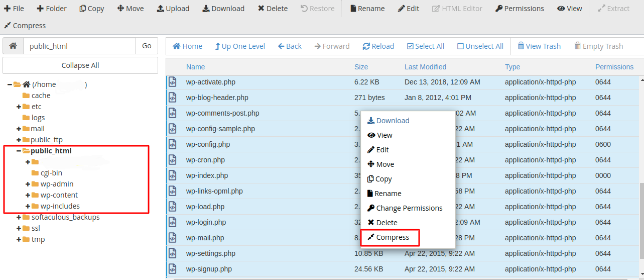The image size is (644, 280).
Task: Open View Trash
Action: [x=539, y=46]
